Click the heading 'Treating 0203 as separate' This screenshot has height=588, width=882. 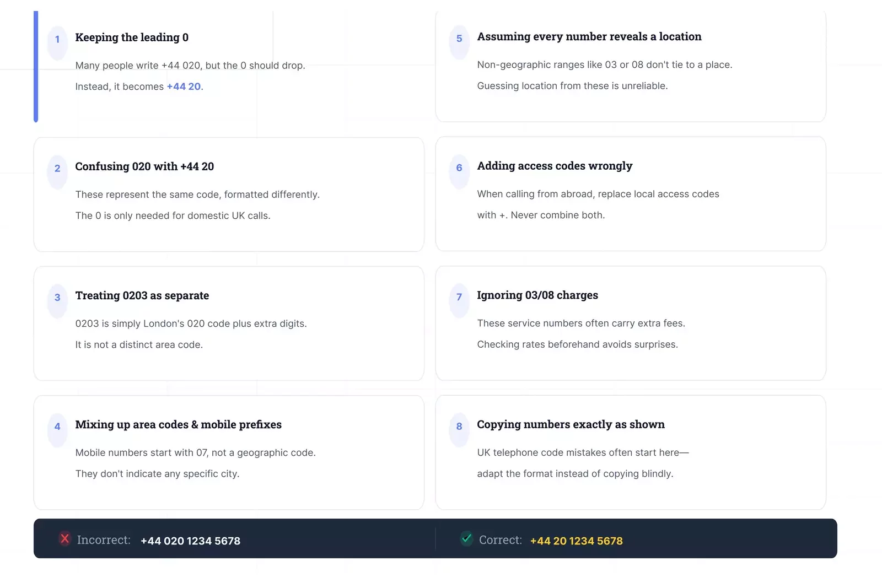tap(142, 295)
